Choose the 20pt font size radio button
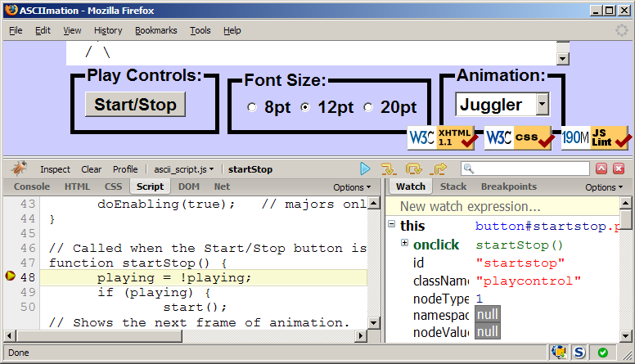 (x=368, y=107)
